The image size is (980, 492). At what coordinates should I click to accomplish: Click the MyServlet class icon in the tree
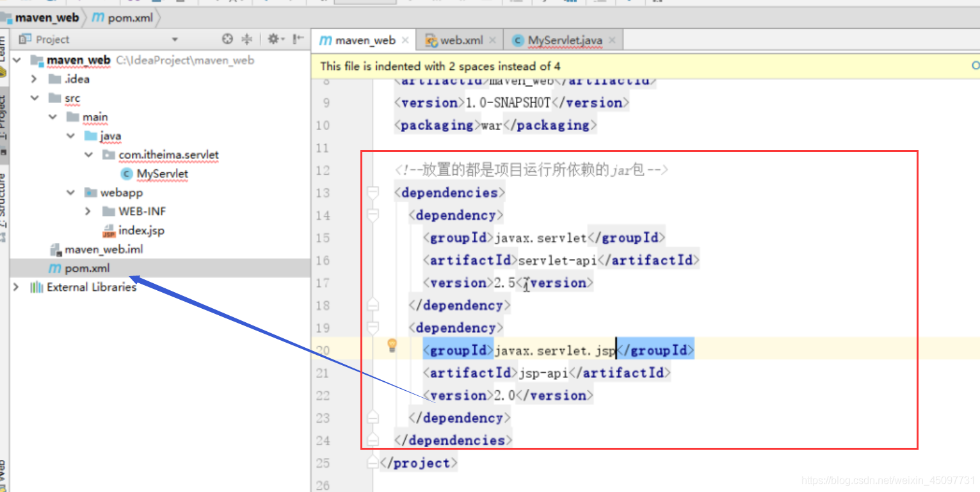coord(126,174)
